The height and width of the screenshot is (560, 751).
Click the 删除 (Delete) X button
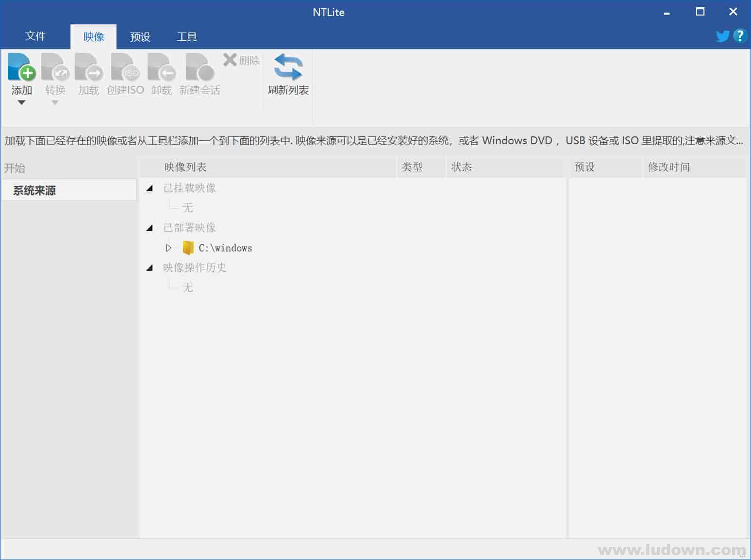(x=241, y=60)
